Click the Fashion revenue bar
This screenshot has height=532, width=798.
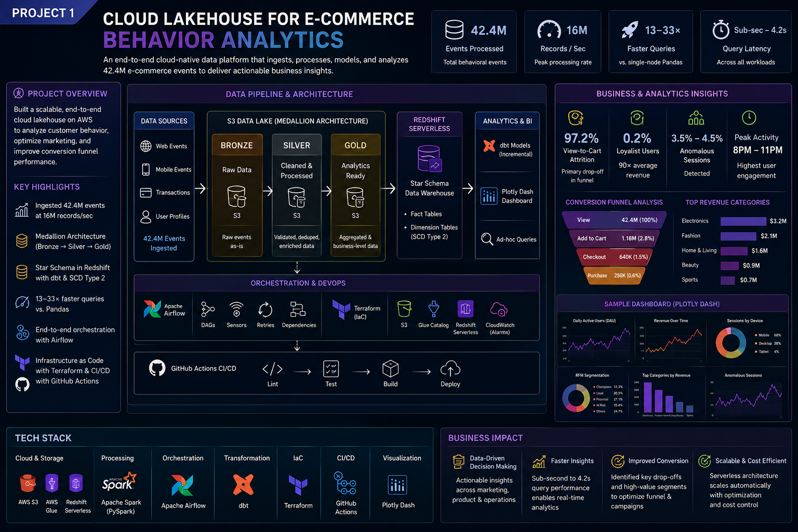coord(738,236)
